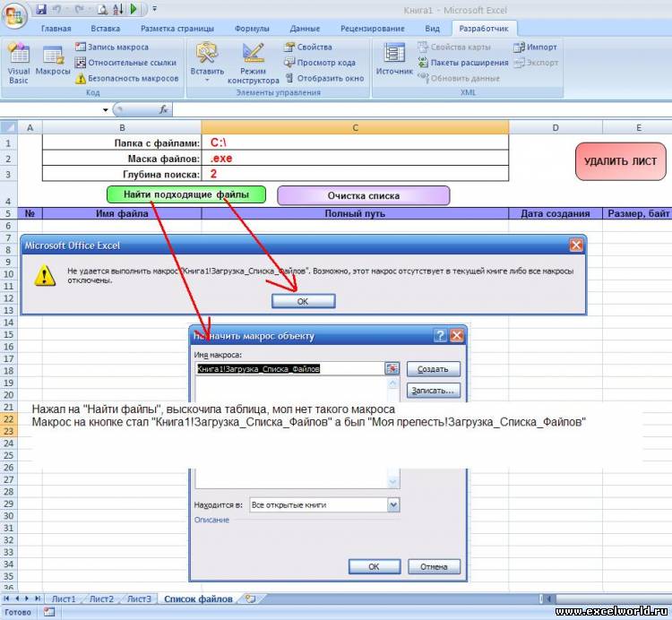Open the Разметка страницы tab
This screenshot has width=672, height=620.
(177, 29)
